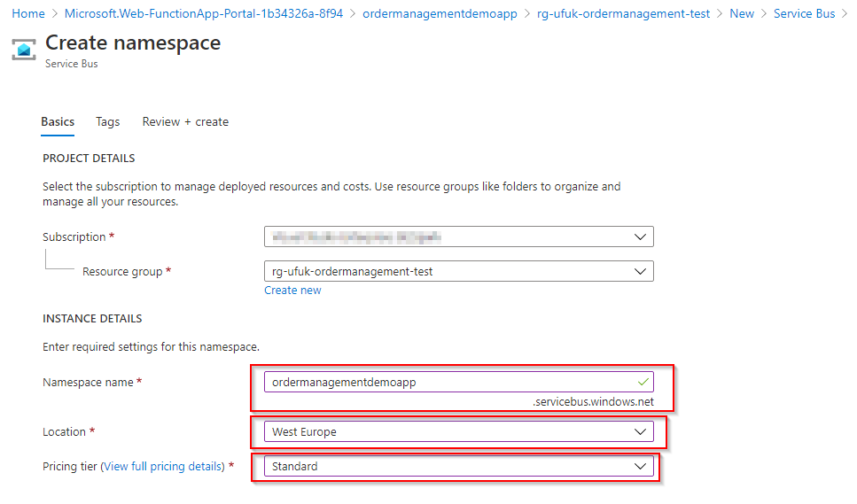
Task: Open the Pricing tier dropdown showing Standard
Action: click(x=458, y=466)
